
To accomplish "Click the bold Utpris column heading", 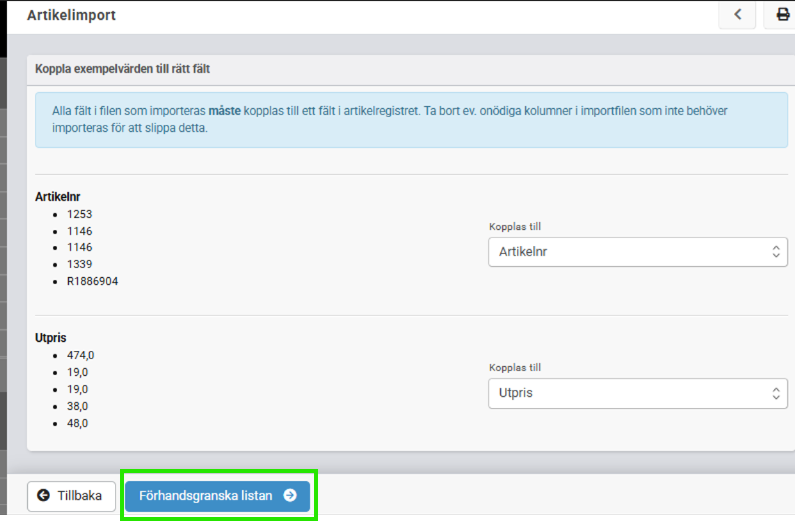I will pyautogui.click(x=51, y=338).
